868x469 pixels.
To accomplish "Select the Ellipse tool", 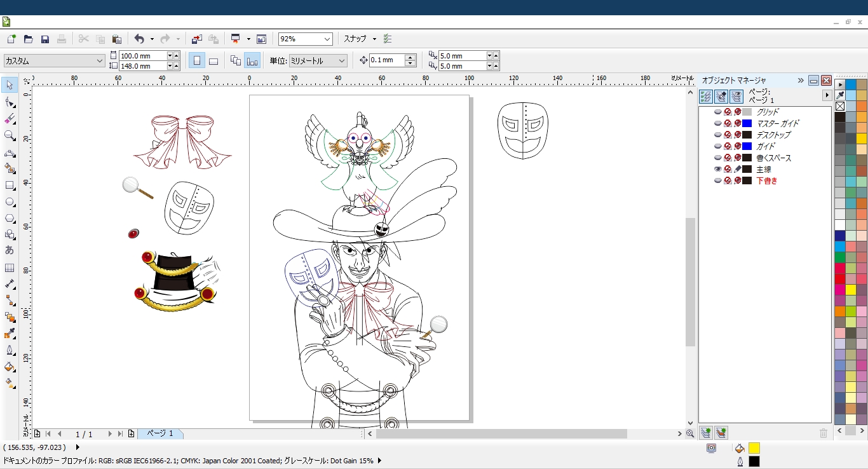I will click(10, 202).
